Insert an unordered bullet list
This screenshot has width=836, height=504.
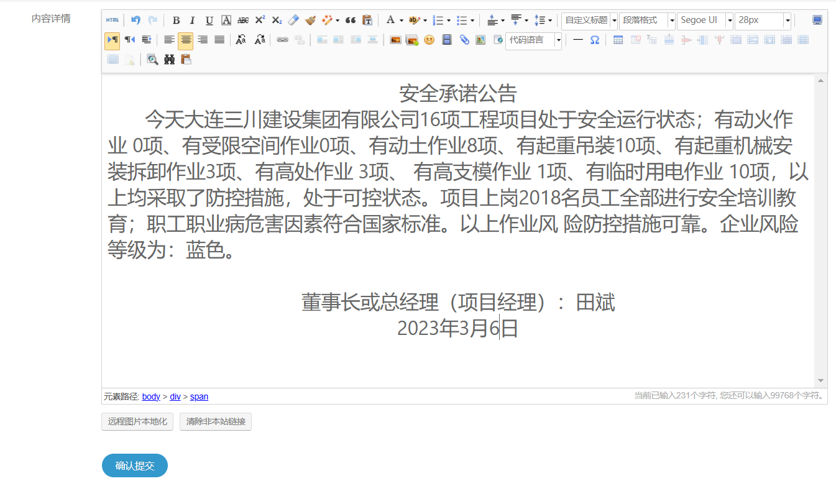462,21
